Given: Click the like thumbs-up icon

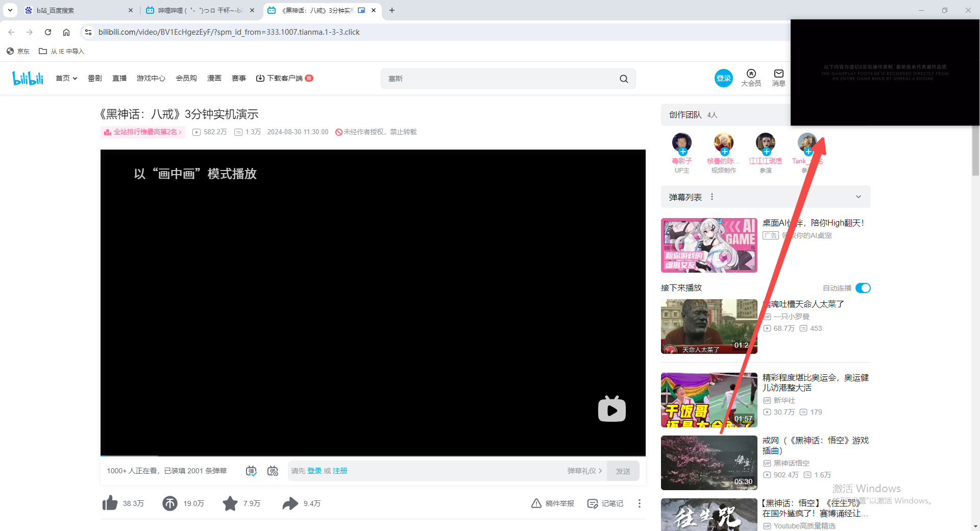Looking at the screenshot, I should [110, 503].
